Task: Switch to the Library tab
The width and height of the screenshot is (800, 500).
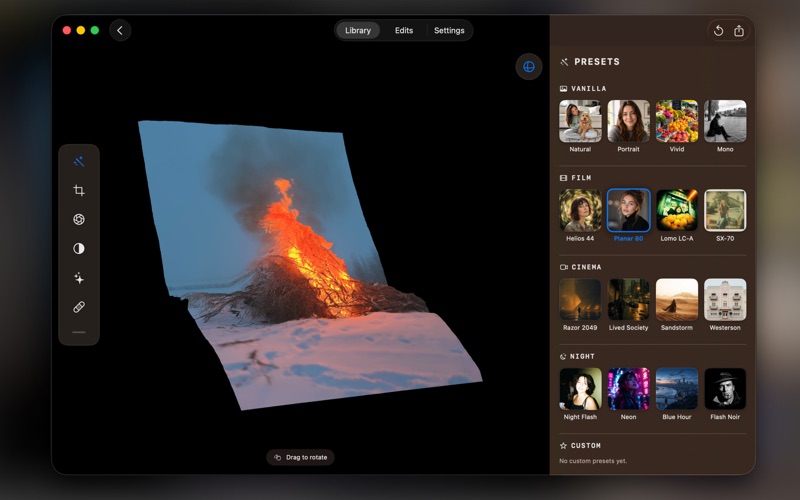Action: click(358, 31)
